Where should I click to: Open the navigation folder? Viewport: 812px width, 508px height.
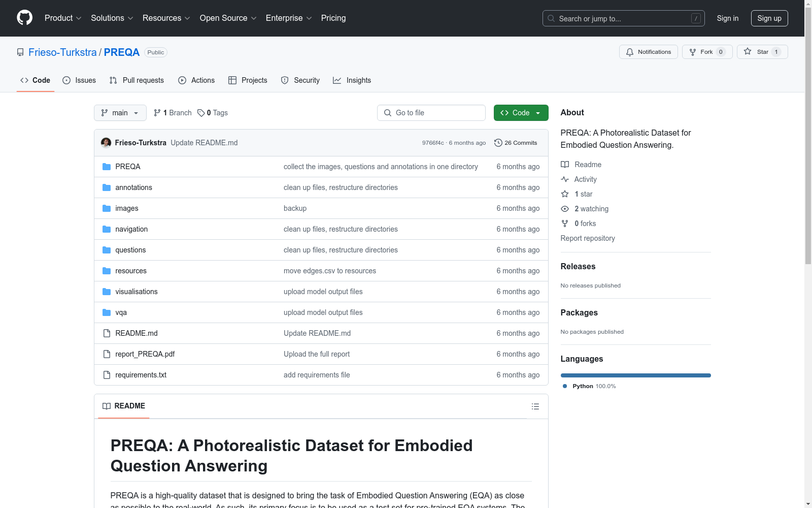(x=131, y=229)
